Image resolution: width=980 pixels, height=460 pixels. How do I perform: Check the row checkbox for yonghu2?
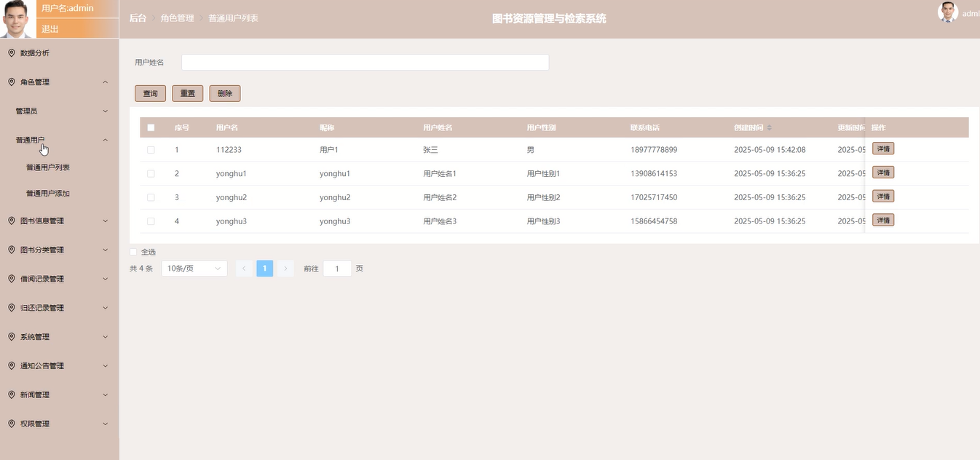[151, 197]
